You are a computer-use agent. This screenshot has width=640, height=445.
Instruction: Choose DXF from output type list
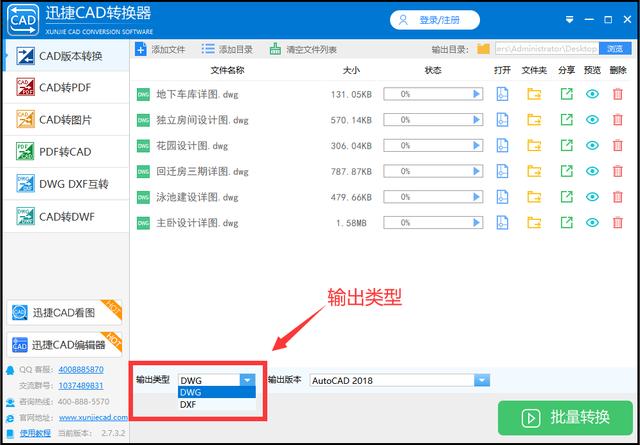point(217,405)
